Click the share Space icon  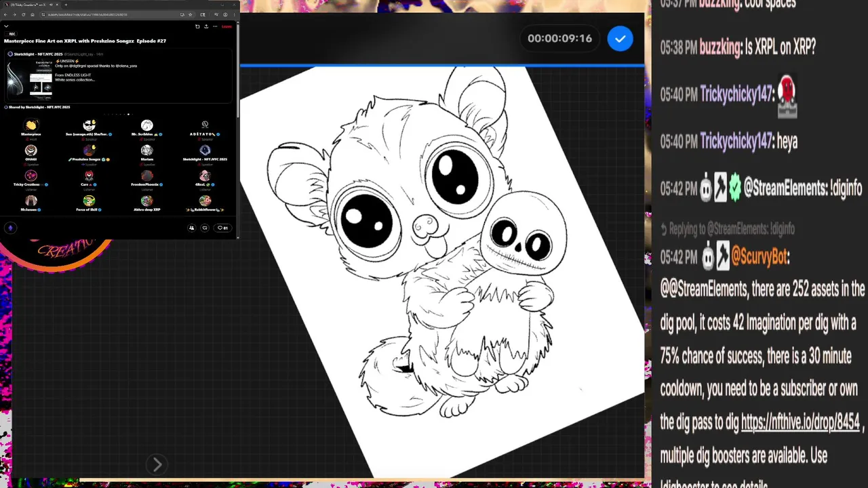[206, 26]
